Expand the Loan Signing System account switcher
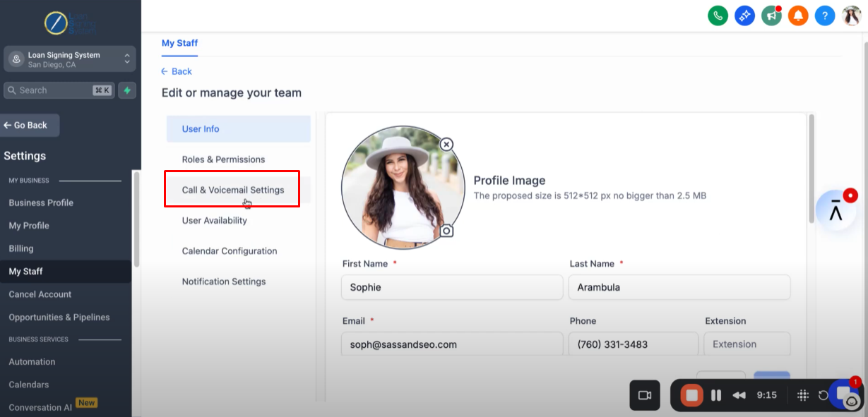Viewport: 868px width, 417px height. click(70, 59)
